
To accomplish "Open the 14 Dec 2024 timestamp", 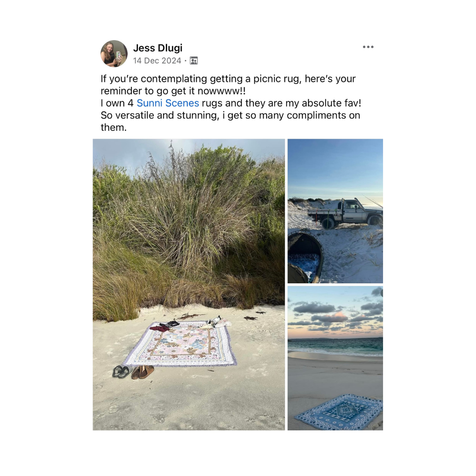I will click(157, 61).
